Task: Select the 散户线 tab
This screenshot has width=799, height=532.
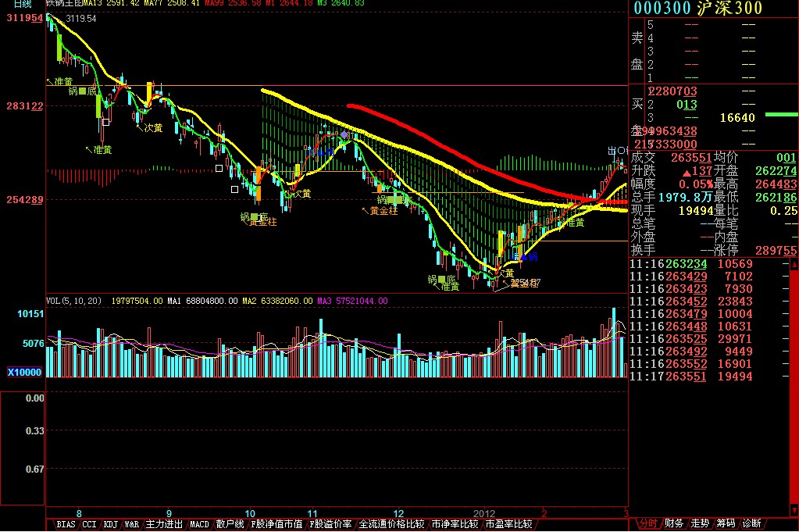Action: tap(230, 524)
